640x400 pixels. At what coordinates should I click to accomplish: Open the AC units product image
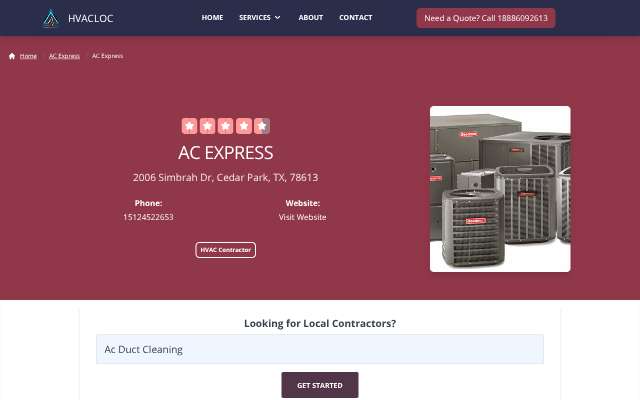(500, 189)
